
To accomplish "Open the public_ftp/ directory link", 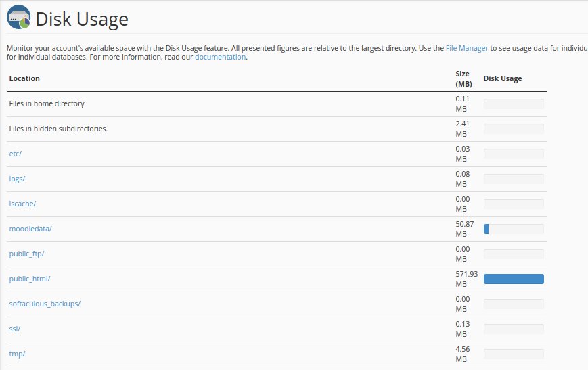I will pyautogui.click(x=26, y=254).
